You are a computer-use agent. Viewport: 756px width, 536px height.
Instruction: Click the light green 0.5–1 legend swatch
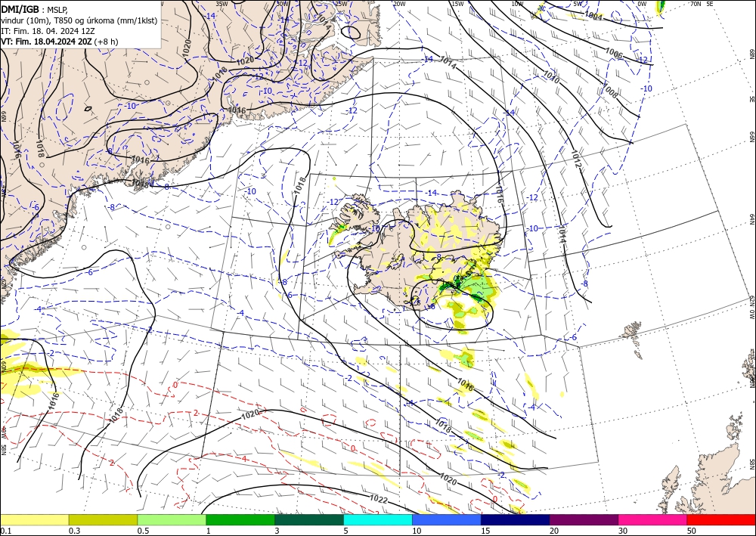(x=172, y=519)
